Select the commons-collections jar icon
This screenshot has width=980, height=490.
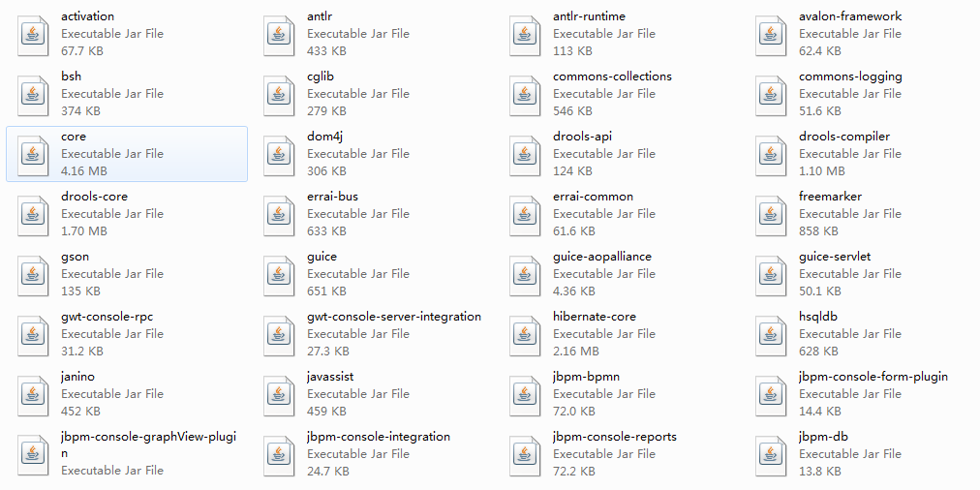[x=525, y=95]
